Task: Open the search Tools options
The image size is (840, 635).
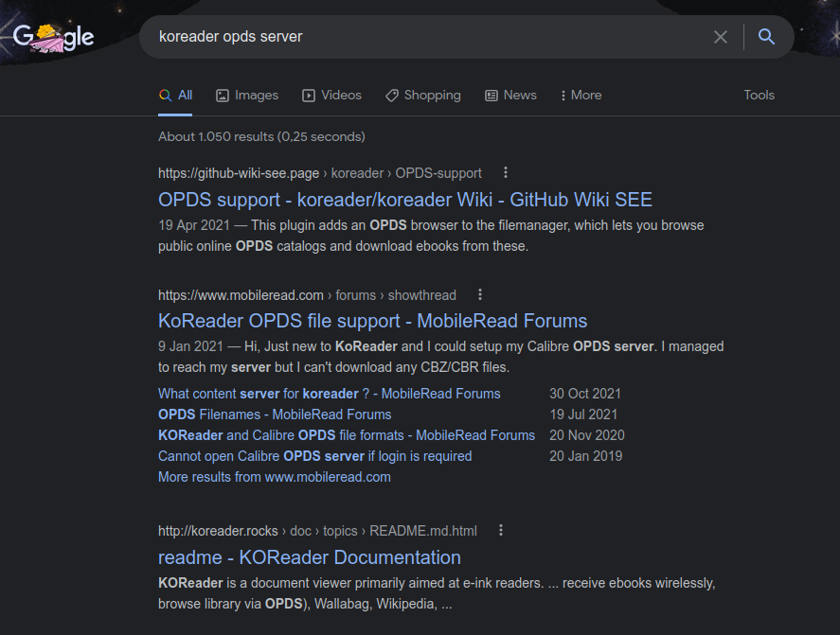Action: coord(759,95)
